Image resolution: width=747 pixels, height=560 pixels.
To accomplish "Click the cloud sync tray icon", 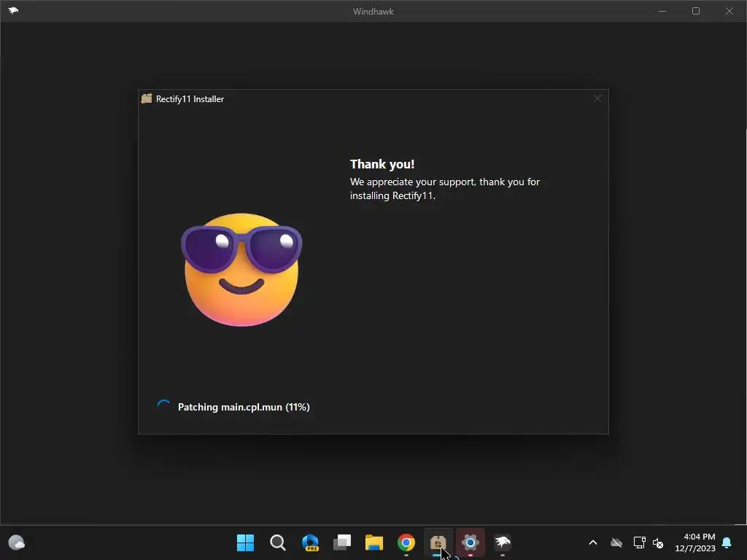I will (616, 542).
